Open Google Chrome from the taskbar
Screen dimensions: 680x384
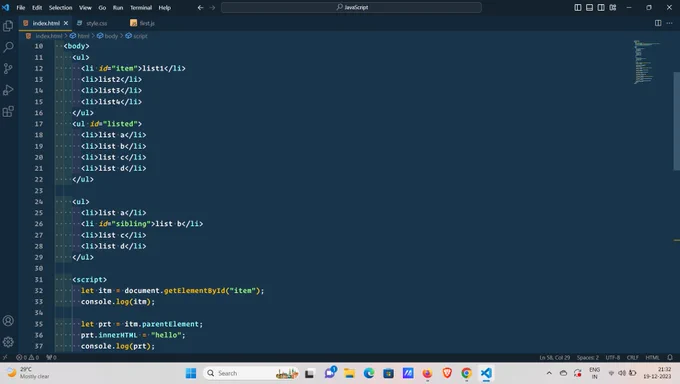coord(467,373)
